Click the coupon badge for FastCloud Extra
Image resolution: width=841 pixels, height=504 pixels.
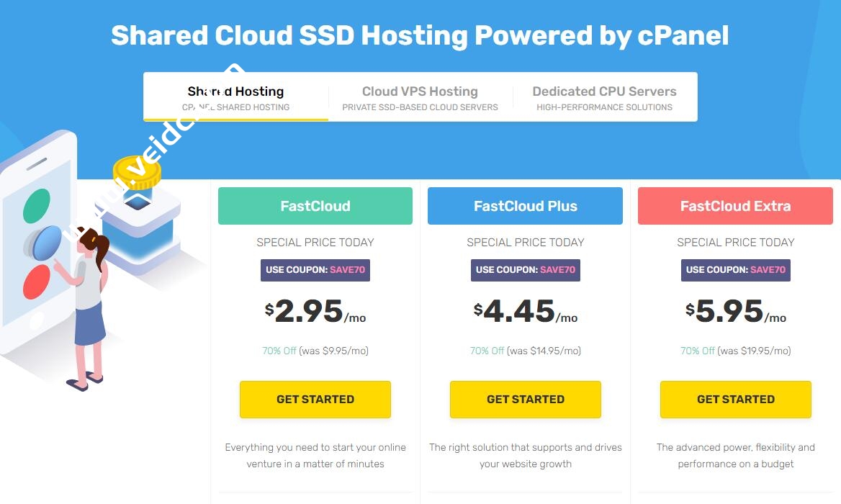click(735, 270)
